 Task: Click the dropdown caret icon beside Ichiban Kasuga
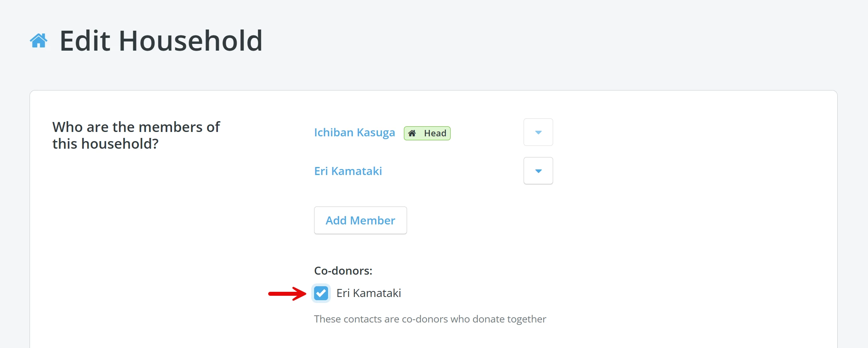538,132
